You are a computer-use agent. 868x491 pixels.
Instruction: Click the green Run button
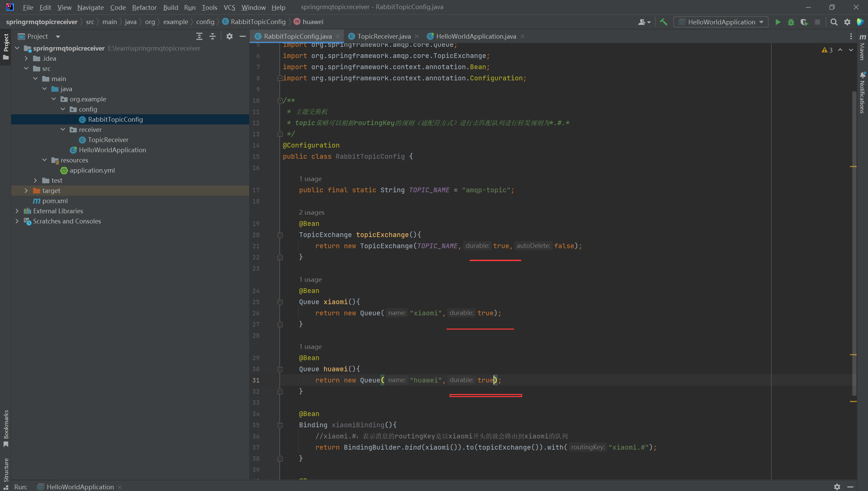778,22
